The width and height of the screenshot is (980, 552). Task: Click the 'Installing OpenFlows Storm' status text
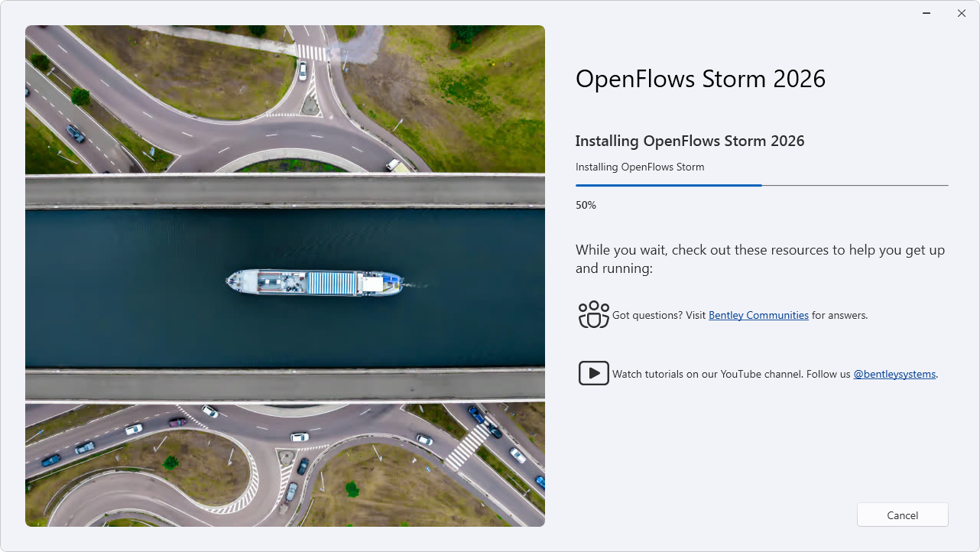(640, 167)
